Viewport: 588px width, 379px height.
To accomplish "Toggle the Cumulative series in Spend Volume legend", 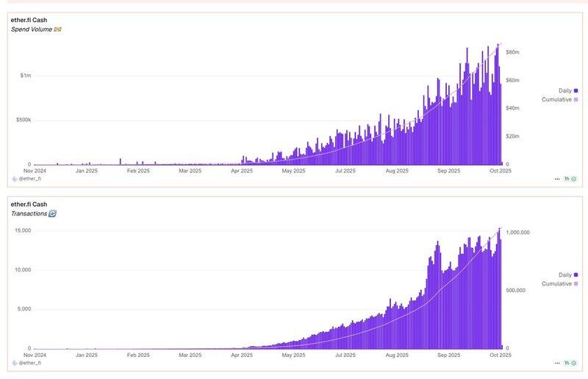I will [x=559, y=99].
